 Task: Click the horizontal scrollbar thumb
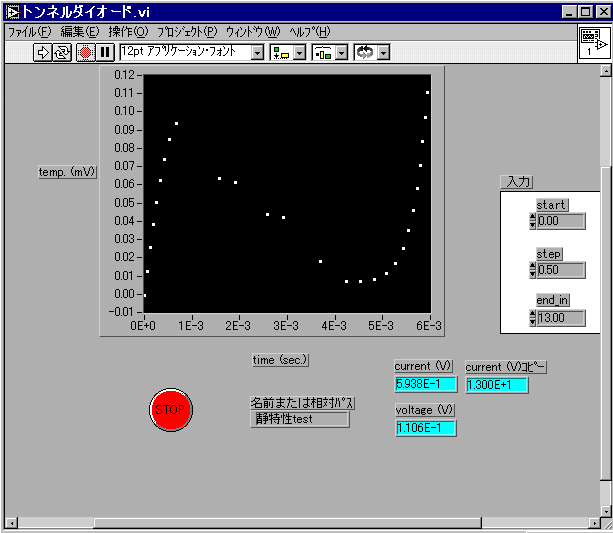tap(287, 523)
